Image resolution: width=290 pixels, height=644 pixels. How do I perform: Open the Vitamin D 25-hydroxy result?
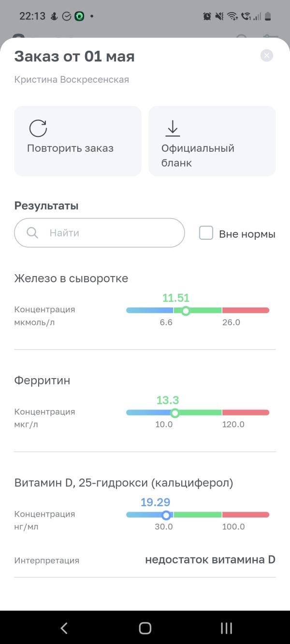pos(124,483)
